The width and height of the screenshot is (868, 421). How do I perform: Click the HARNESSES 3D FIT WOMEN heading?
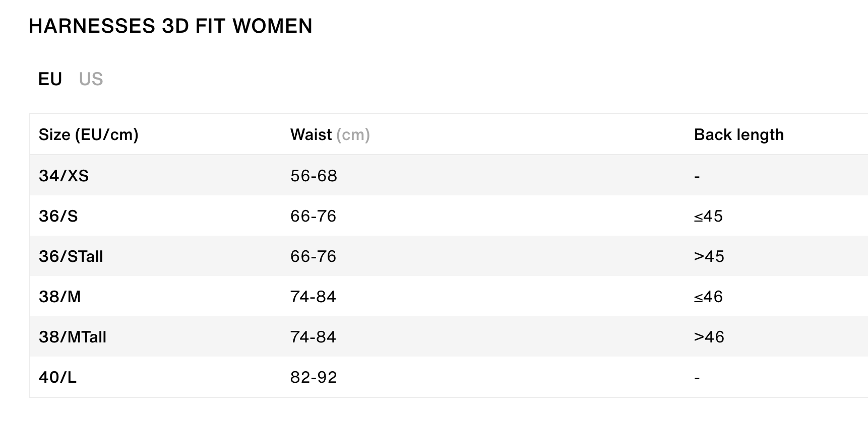click(x=170, y=26)
